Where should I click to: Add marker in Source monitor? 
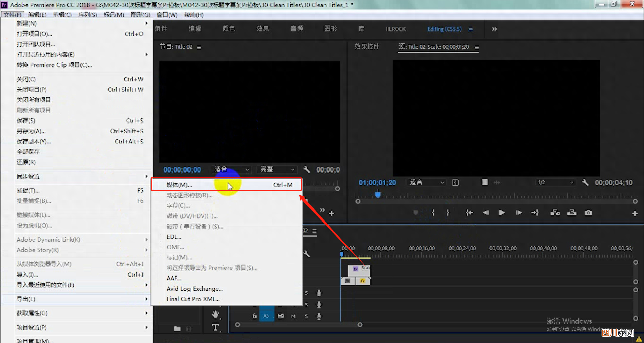416,213
